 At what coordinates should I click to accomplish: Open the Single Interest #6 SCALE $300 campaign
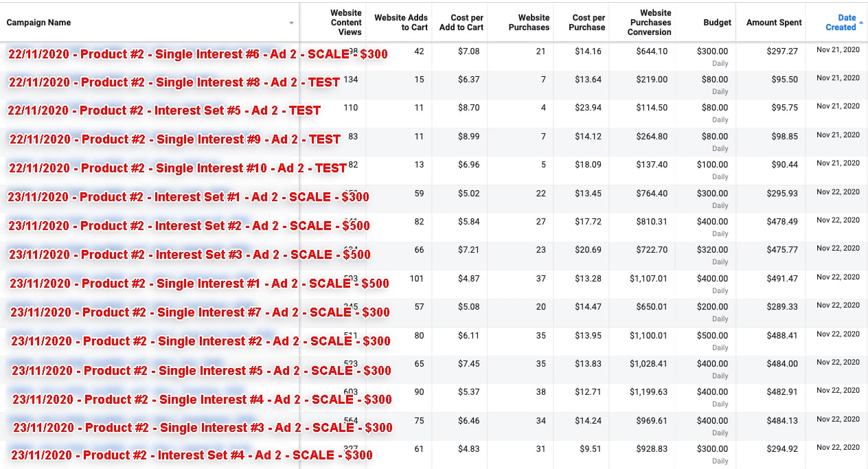[198, 54]
